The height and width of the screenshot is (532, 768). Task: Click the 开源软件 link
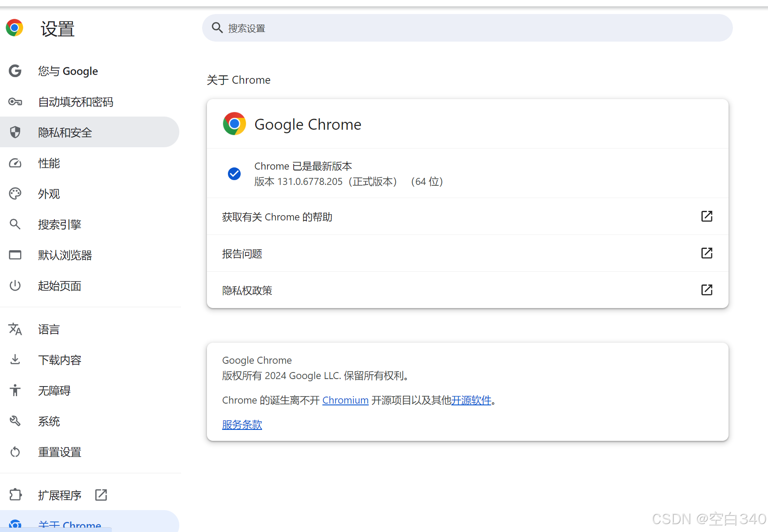click(471, 400)
